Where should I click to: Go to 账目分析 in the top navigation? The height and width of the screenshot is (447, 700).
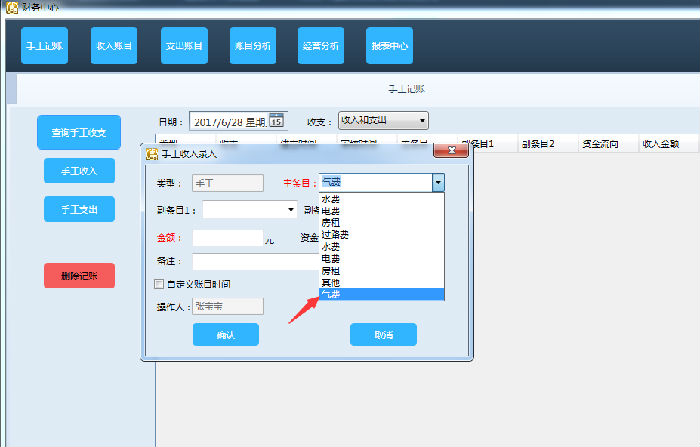point(252,46)
